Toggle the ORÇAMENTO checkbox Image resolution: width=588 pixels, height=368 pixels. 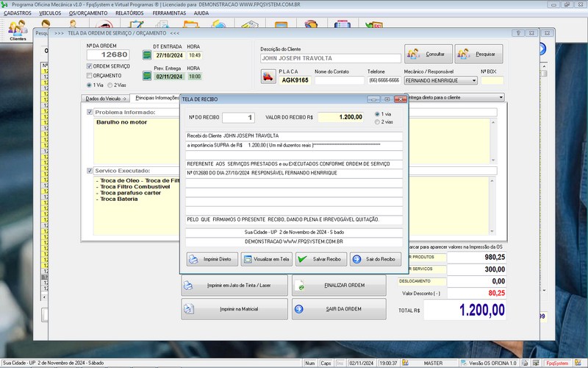89,76
